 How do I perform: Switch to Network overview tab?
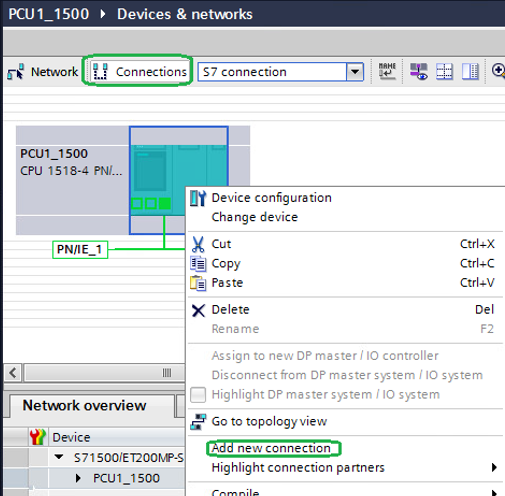click(x=84, y=406)
